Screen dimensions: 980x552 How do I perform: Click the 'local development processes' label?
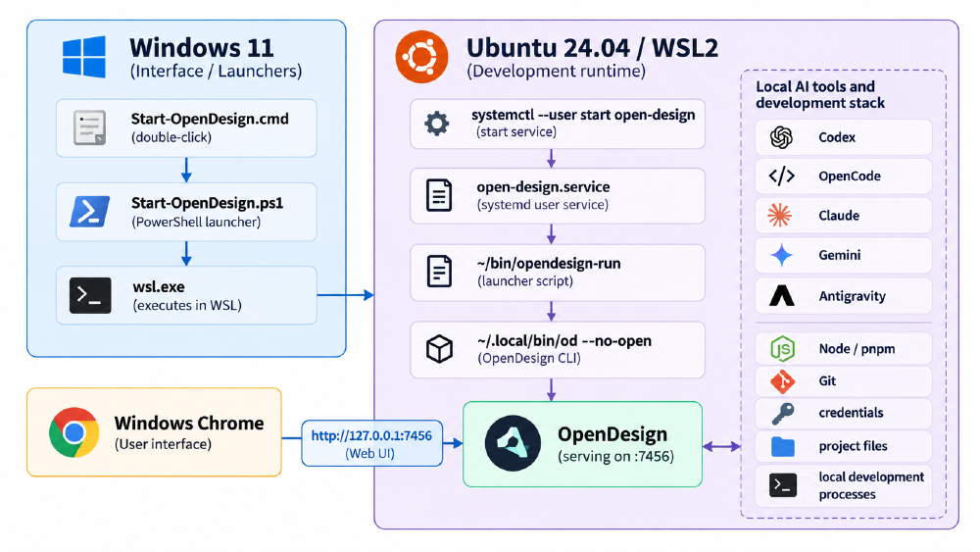click(871, 485)
